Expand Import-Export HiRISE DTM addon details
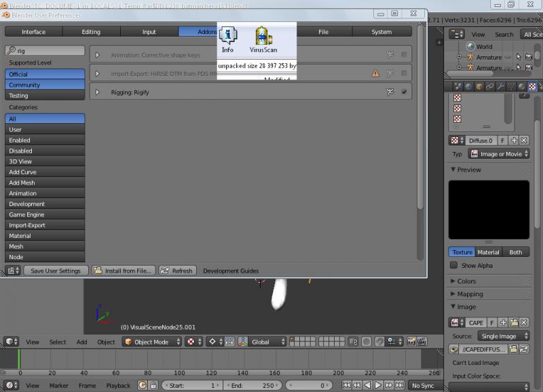Image resolution: width=543 pixels, height=392 pixels. [x=98, y=74]
